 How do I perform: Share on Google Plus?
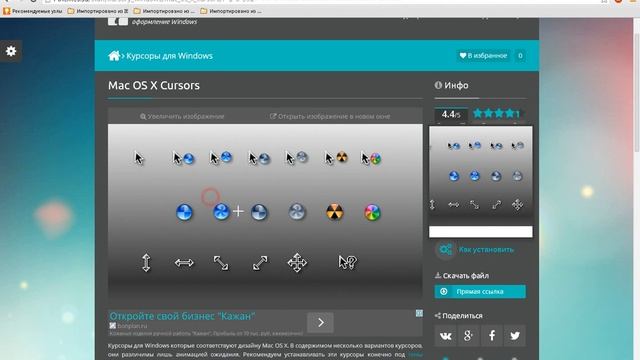coord(468,336)
